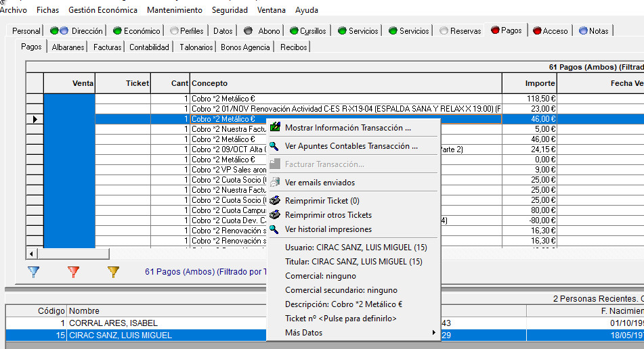Open the Talonarios sub-tab

196,47
